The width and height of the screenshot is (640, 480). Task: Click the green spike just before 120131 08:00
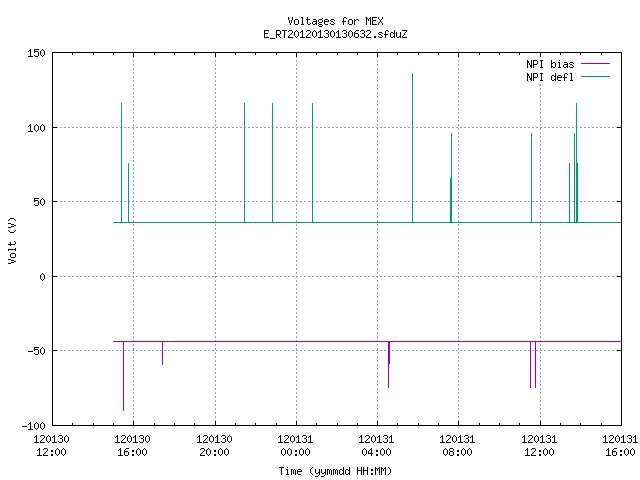click(x=451, y=178)
